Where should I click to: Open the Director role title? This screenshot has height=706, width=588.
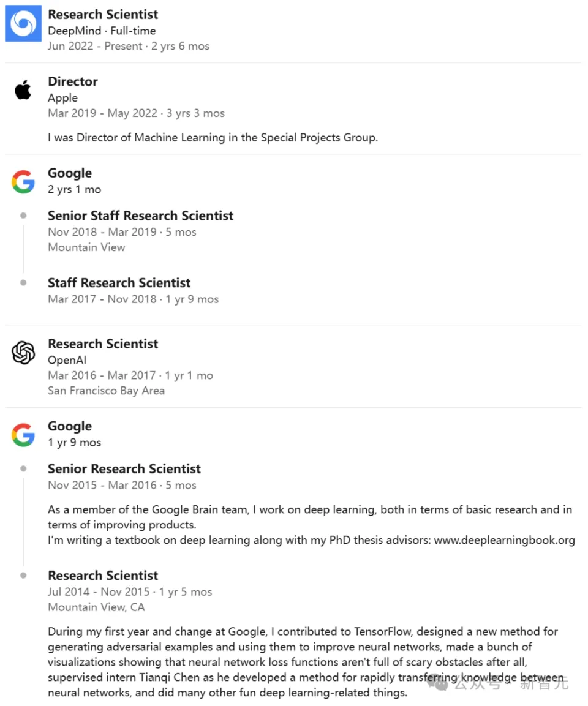point(73,81)
